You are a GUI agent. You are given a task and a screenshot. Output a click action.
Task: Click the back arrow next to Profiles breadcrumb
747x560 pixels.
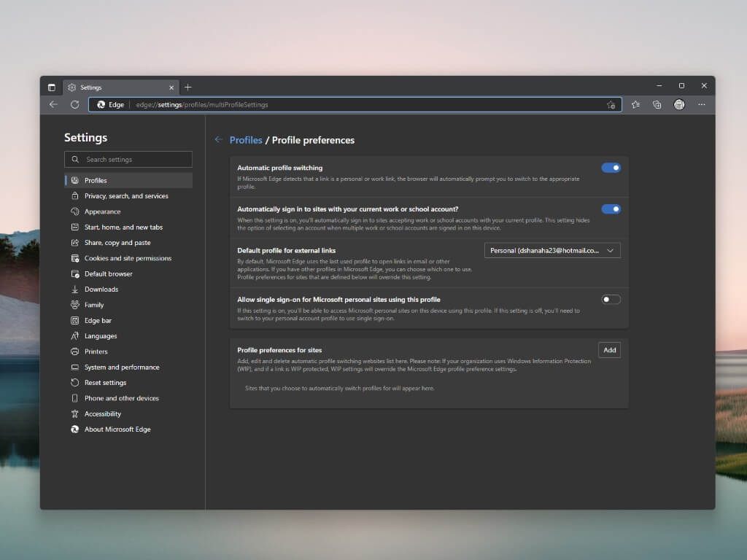218,139
